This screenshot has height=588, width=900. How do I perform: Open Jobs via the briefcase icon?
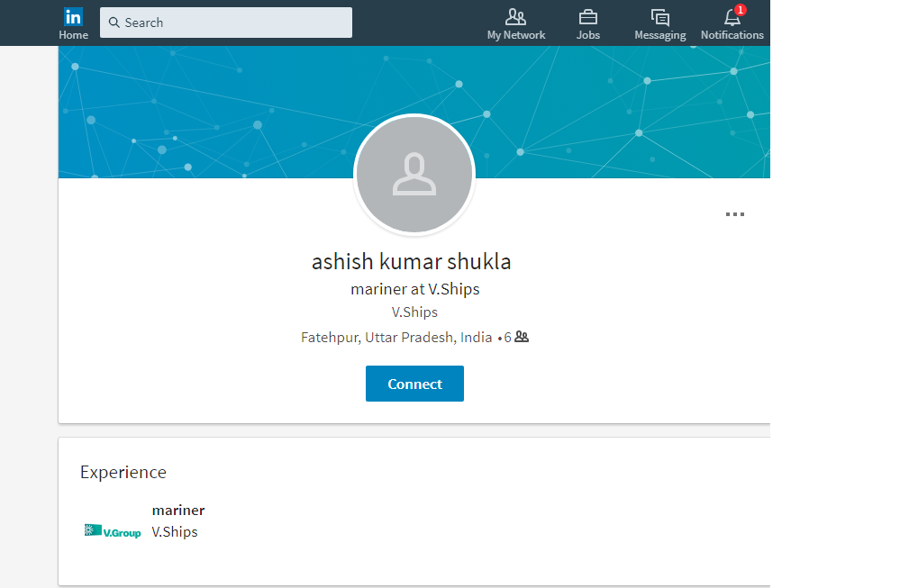tap(587, 16)
